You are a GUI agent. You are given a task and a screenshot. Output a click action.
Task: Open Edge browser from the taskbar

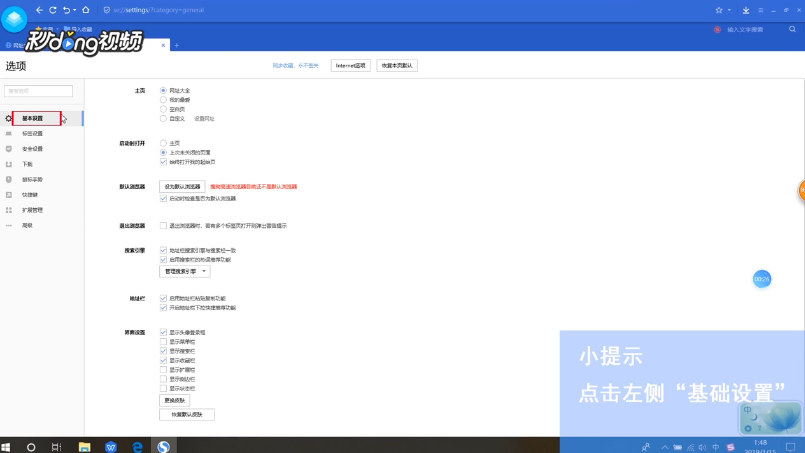point(137,447)
